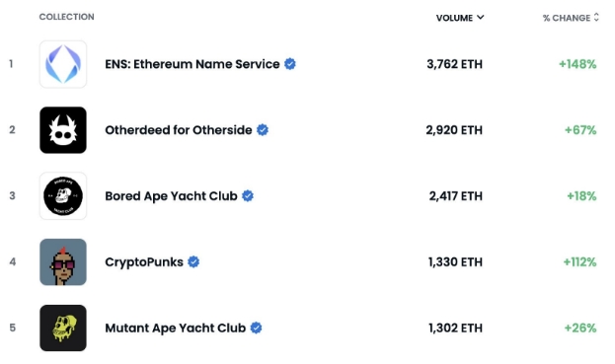The height and width of the screenshot is (364, 615).
Task: Open the CryptoPunks pixel avatar thumbnail
Action: 63,261
